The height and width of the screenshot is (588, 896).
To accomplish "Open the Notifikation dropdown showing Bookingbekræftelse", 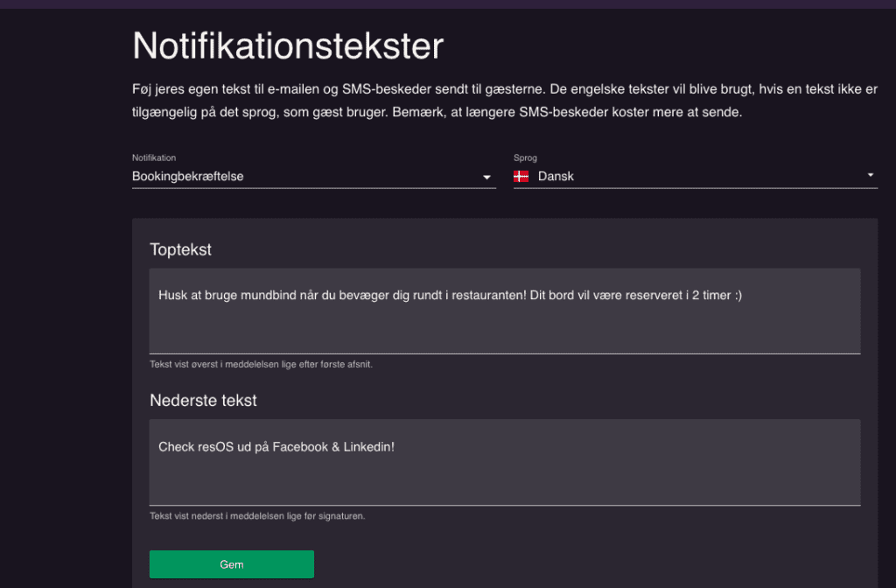I will [x=314, y=177].
